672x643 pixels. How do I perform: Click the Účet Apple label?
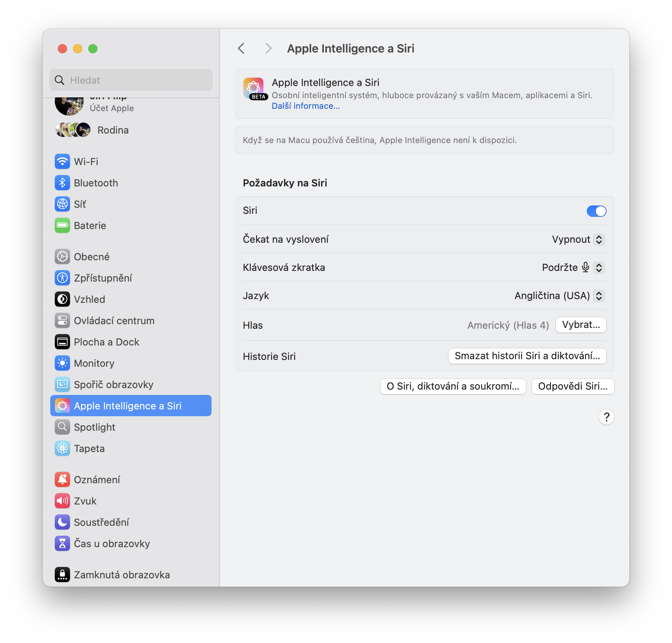pos(112,108)
